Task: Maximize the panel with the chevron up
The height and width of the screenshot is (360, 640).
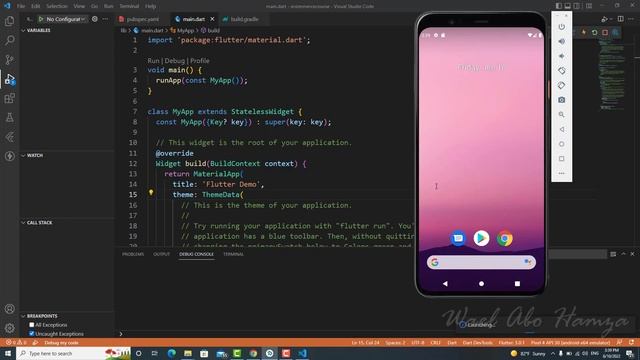Action: pyautogui.click(x=623, y=254)
